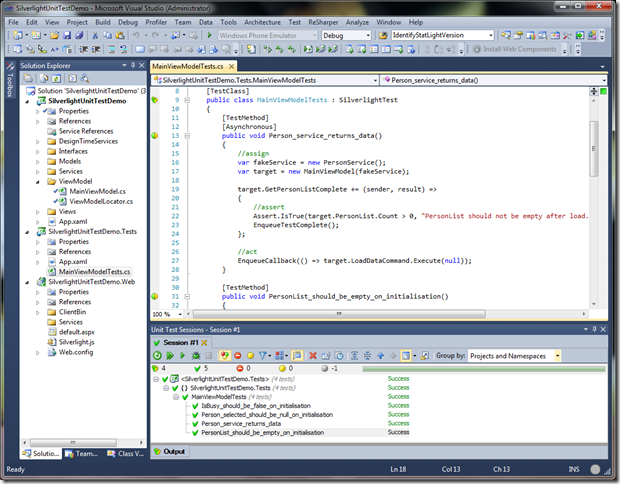
Task: Collapse the ViewModel folder in Solution Explorer
Action: (38, 181)
